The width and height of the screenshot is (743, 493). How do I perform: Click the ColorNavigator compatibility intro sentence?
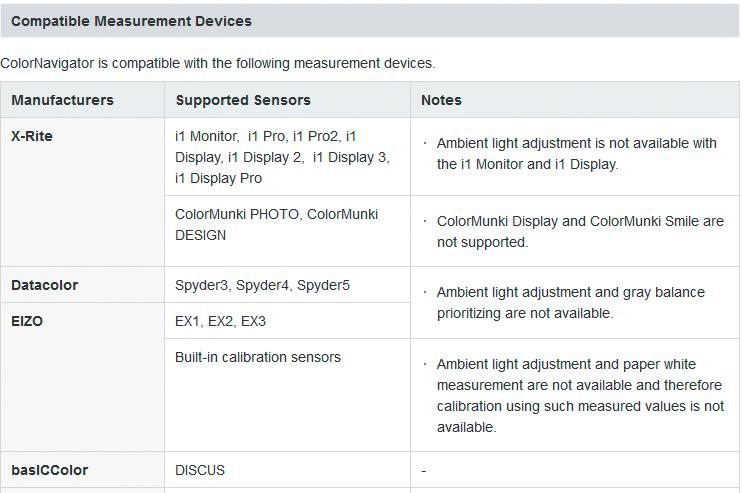tap(217, 63)
